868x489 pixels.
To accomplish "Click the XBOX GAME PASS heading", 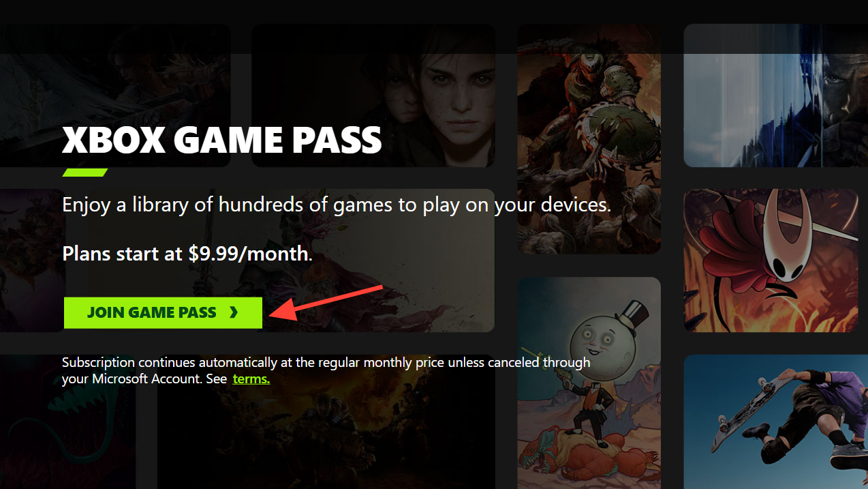I will click(221, 139).
